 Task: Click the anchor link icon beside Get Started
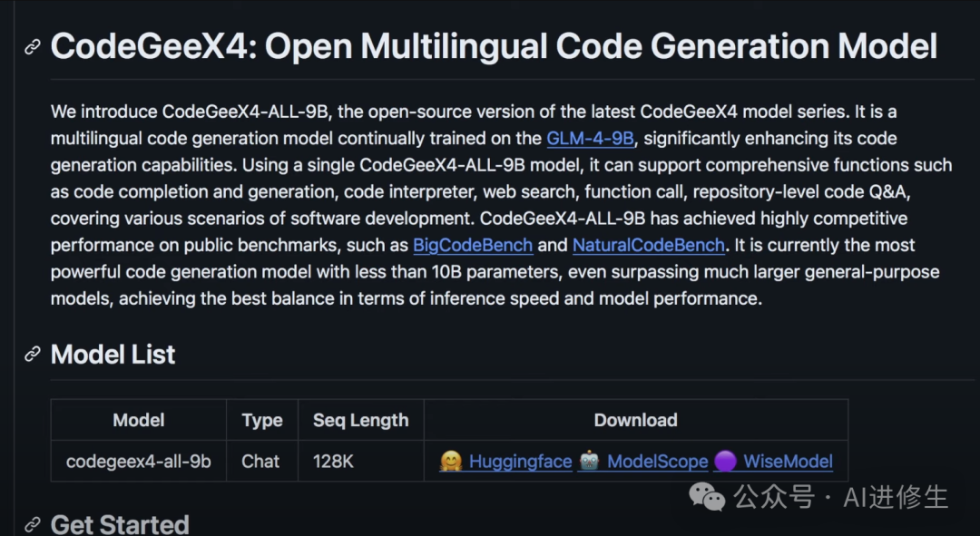click(x=33, y=524)
